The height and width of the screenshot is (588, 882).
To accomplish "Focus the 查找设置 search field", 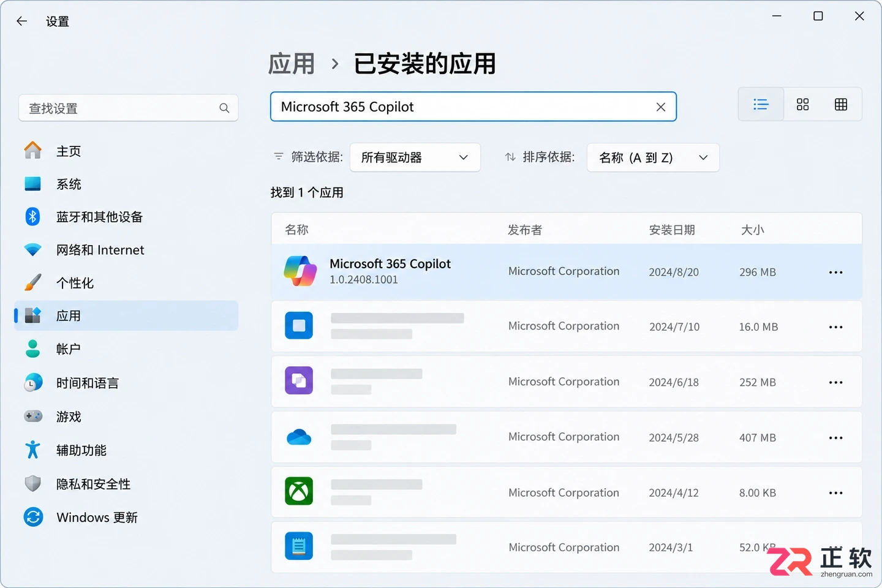I will pyautogui.click(x=129, y=108).
